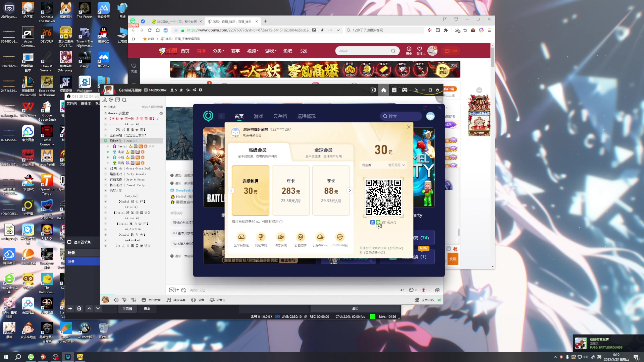The image size is (644, 362).
Task: Delete scene with trash icon in OBS
Action: click(79, 308)
